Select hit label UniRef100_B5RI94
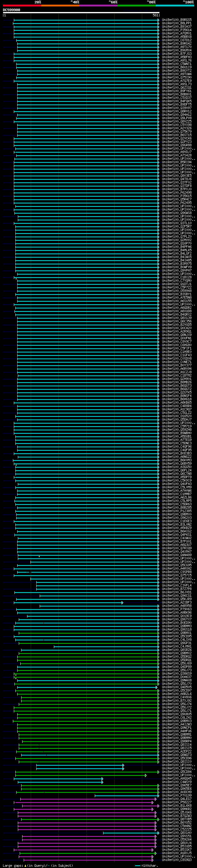Viewport: 197px width, 868px height. click(176, 162)
